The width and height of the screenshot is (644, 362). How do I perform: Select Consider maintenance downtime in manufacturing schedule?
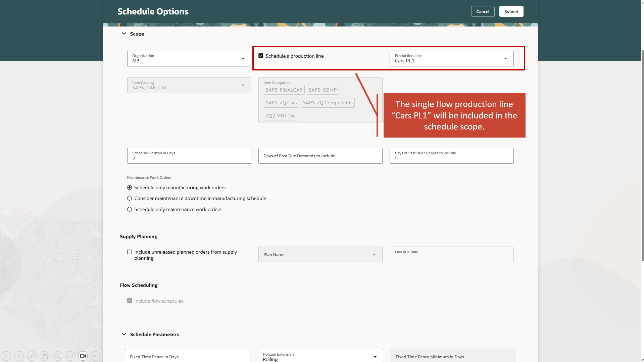coord(130,198)
